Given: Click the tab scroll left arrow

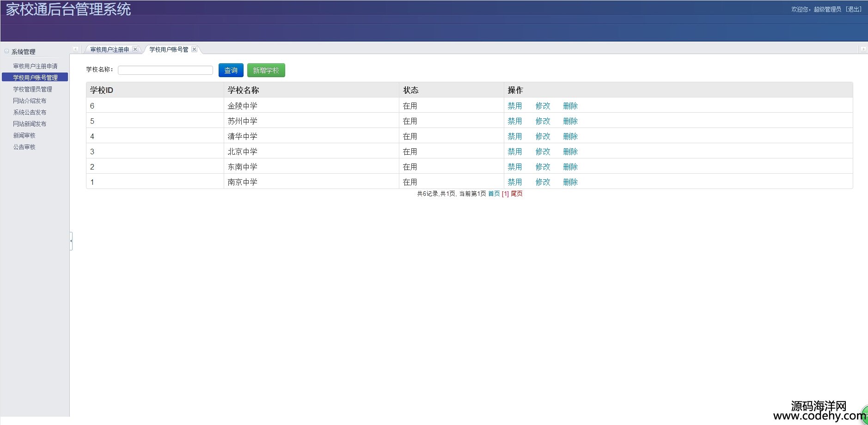Looking at the screenshot, I should (x=75, y=49).
